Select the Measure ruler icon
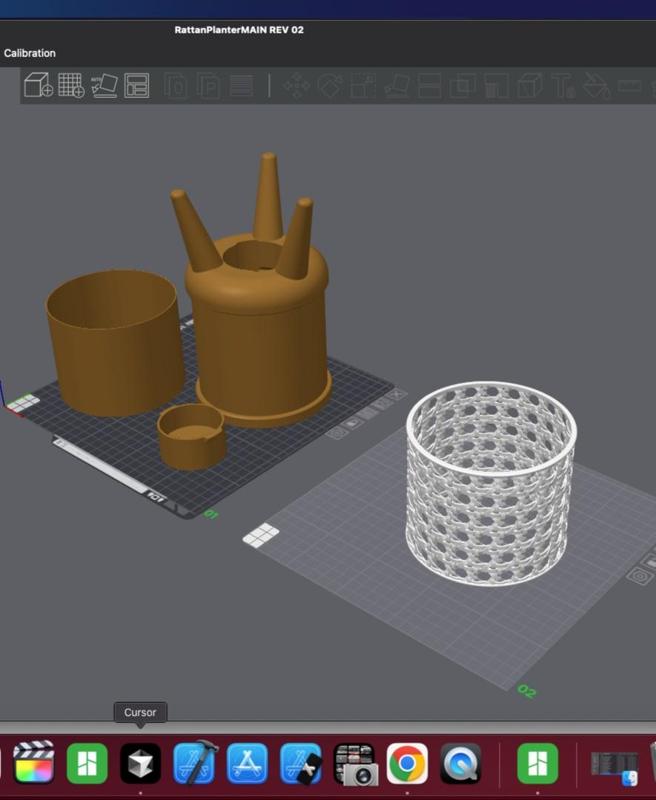The height and width of the screenshot is (800, 656). (629, 86)
